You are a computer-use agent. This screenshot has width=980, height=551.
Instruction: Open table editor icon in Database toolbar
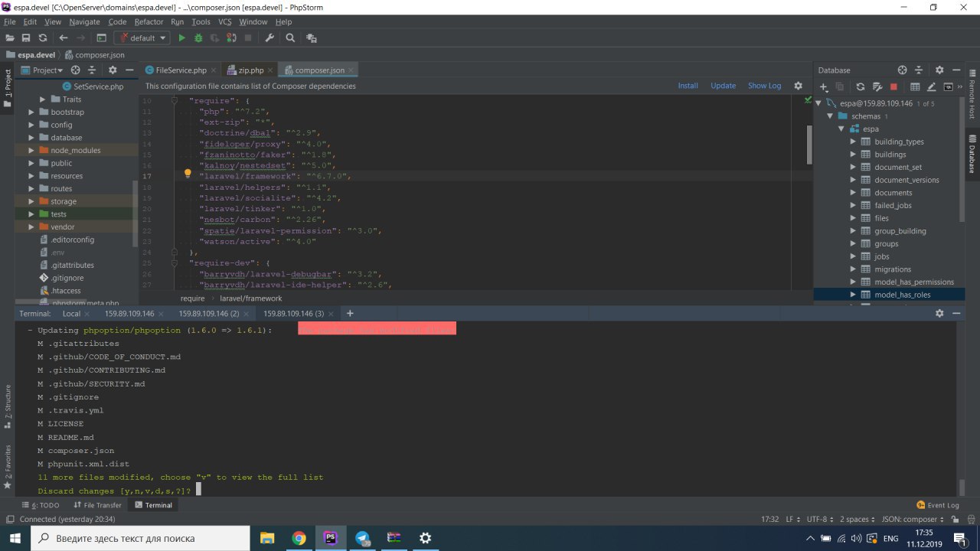coord(915,87)
